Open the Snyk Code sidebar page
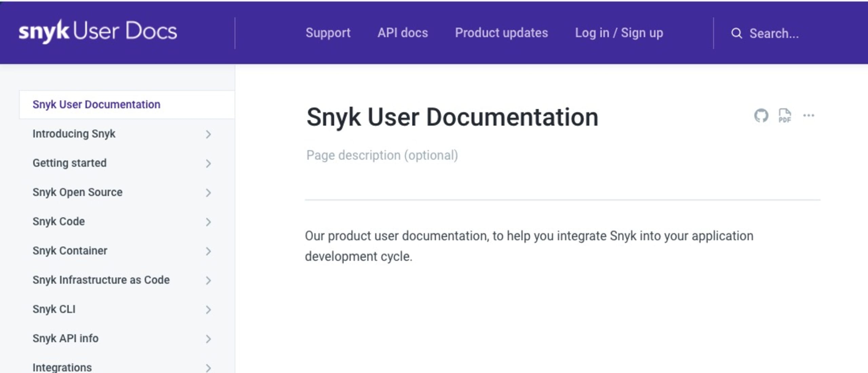Image resolution: width=868 pixels, height=373 pixels. point(59,221)
